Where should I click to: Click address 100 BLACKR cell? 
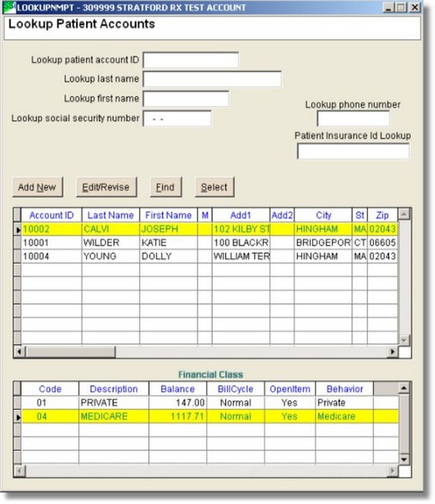pyautogui.click(x=240, y=243)
